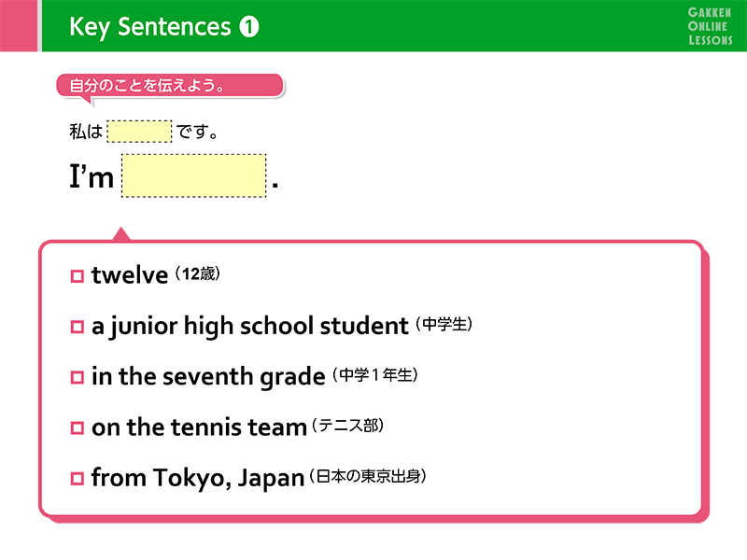Viewport: 747px width, 560px height.
Task: Toggle the "in the seventh grade" checkbox
Action: (x=78, y=377)
